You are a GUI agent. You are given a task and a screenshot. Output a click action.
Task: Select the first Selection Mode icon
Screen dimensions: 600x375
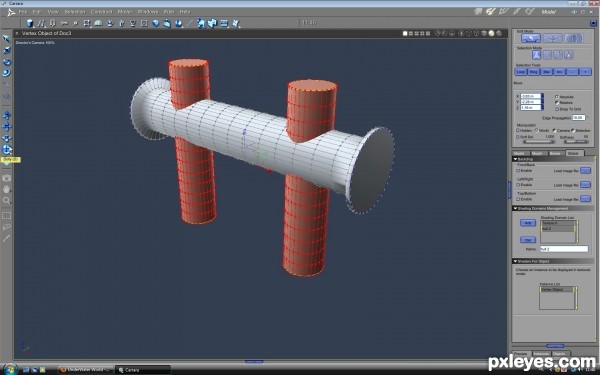[536, 55]
